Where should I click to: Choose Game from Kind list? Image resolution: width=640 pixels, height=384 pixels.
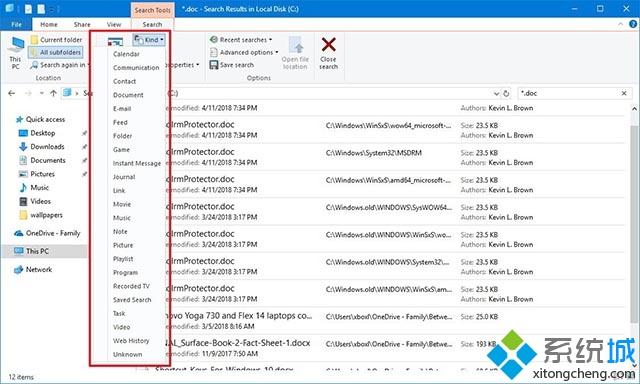[121, 150]
